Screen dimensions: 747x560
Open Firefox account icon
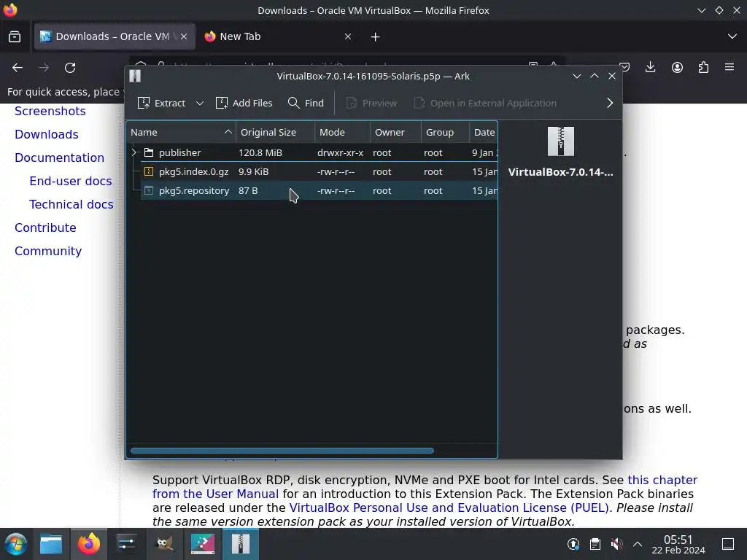coord(677,68)
